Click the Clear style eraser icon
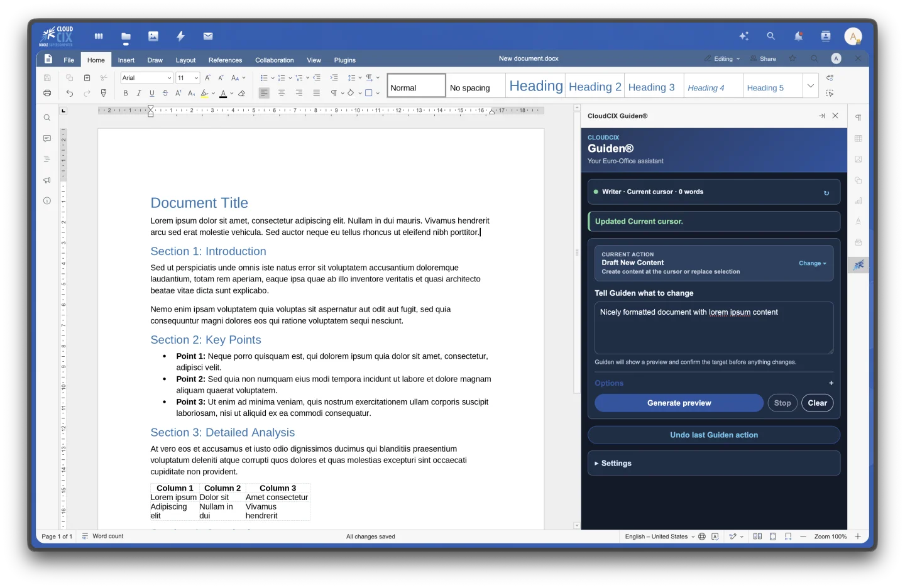Viewport: 905px width, 588px height. click(242, 93)
